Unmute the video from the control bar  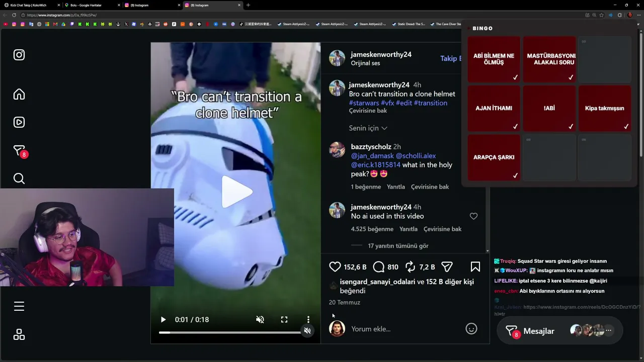tap(260, 320)
